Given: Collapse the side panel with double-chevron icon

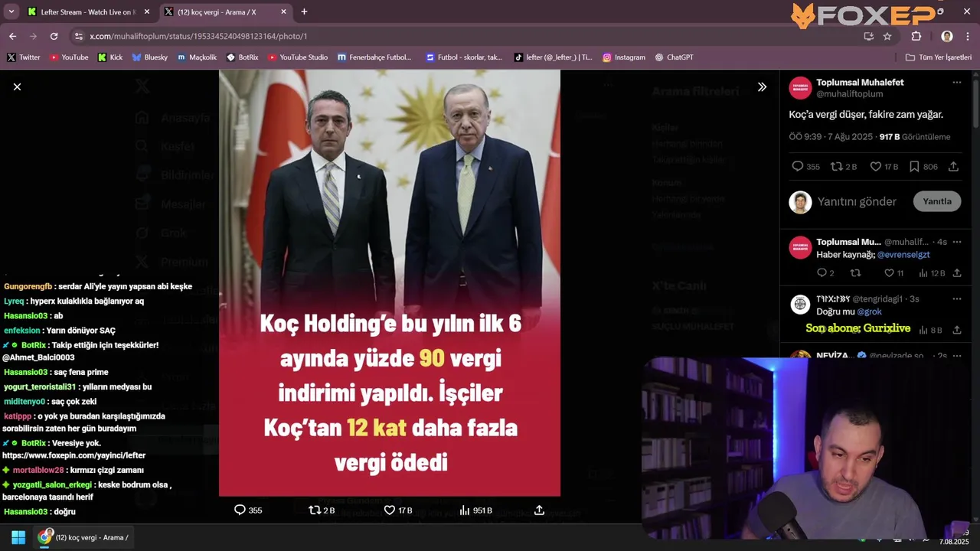Looking at the screenshot, I should tap(762, 87).
